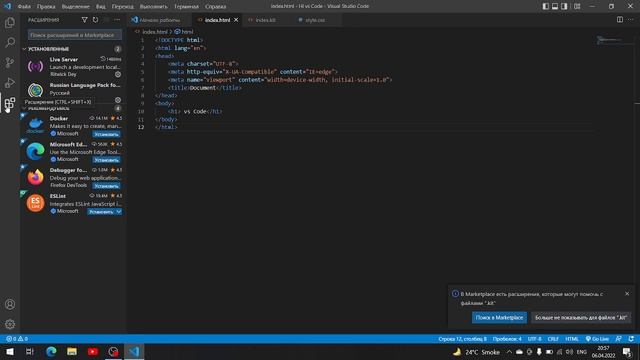The height and width of the screenshot is (360, 640).
Task: Click index.html in the breadcrumb
Action: [155, 31]
